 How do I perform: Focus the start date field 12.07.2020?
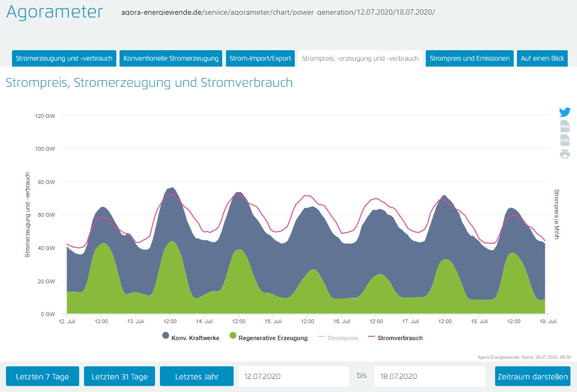(294, 377)
